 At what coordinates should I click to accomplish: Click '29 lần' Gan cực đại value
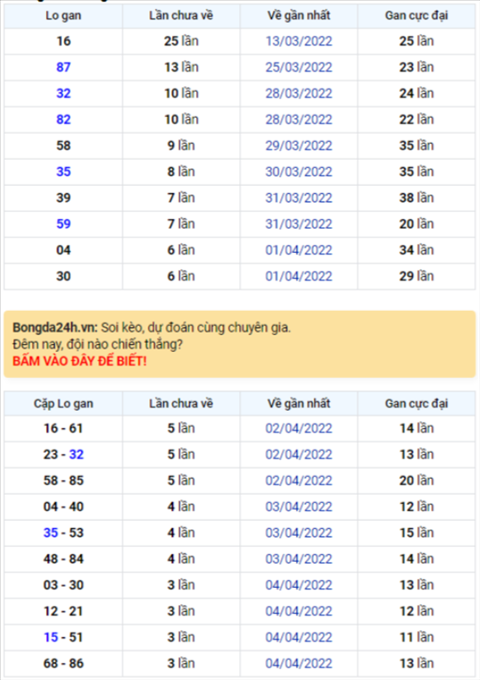tap(416, 276)
